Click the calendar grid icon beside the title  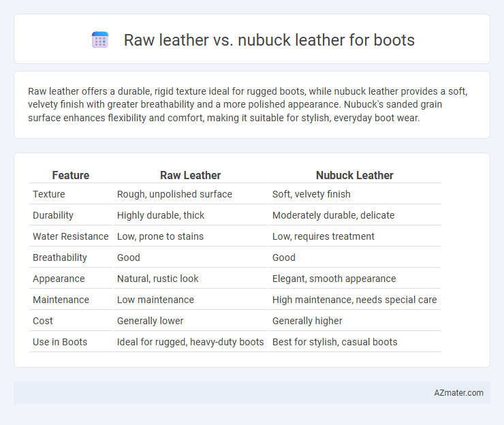coord(100,40)
